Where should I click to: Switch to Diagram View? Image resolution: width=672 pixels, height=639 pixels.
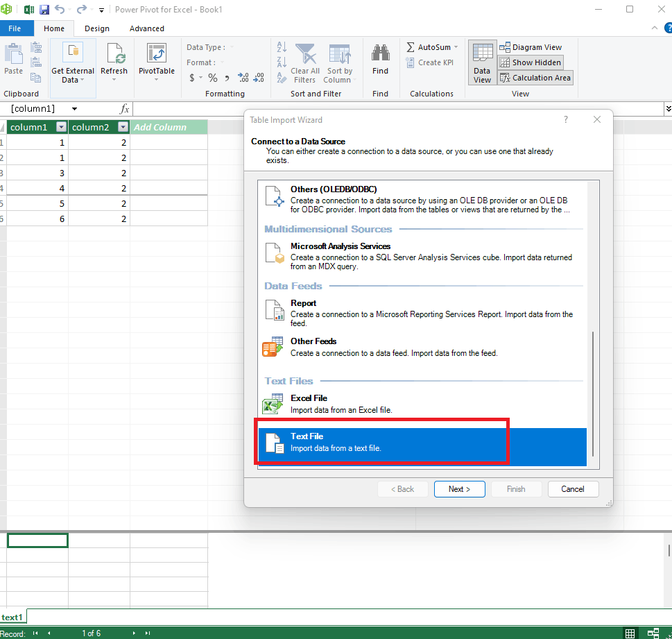(x=531, y=47)
